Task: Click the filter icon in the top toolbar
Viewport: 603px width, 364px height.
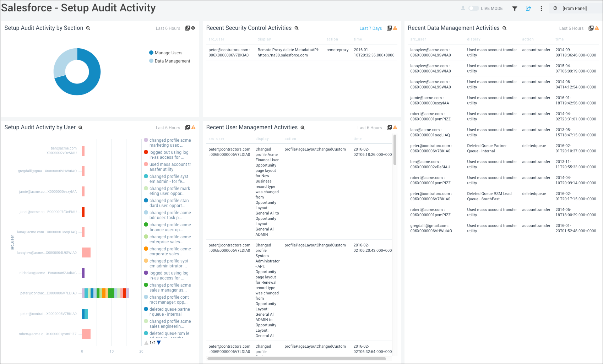Action: [x=514, y=8]
